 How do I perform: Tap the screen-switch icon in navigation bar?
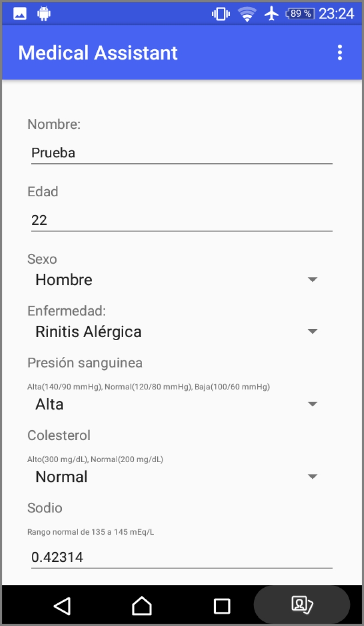point(302,604)
